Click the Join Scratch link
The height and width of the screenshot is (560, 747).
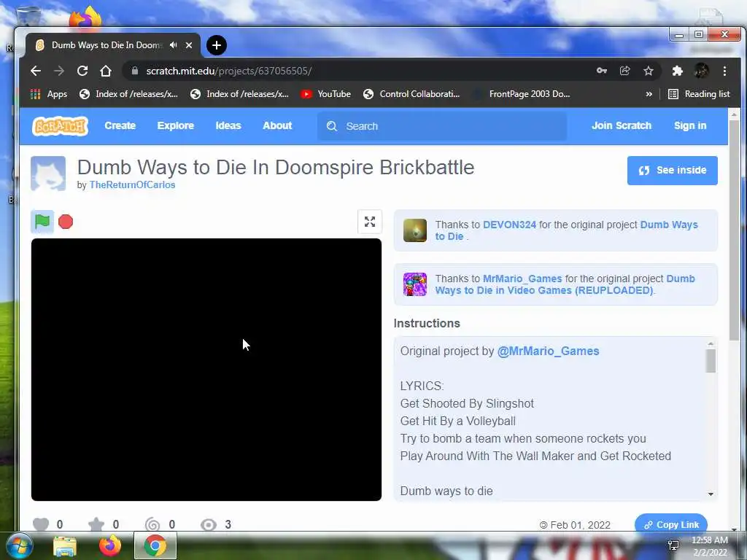pyautogui.click(x=622, y=125)
